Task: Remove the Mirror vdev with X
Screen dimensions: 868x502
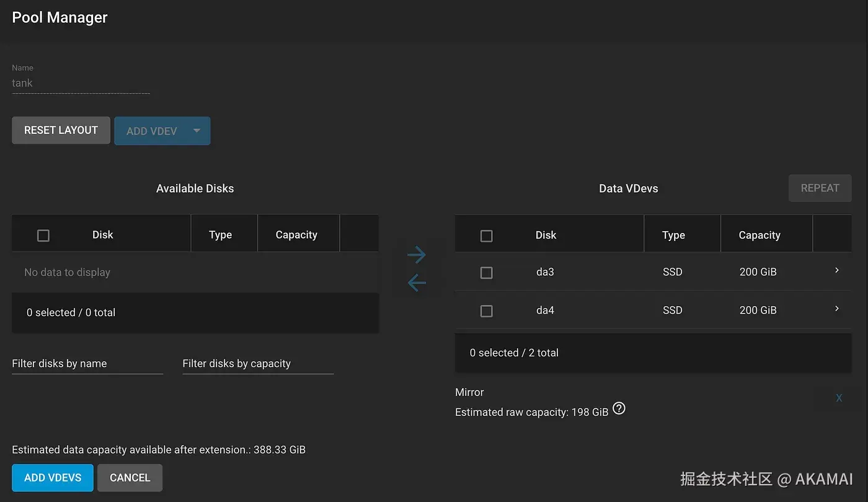Action: [x=838, y=398]
